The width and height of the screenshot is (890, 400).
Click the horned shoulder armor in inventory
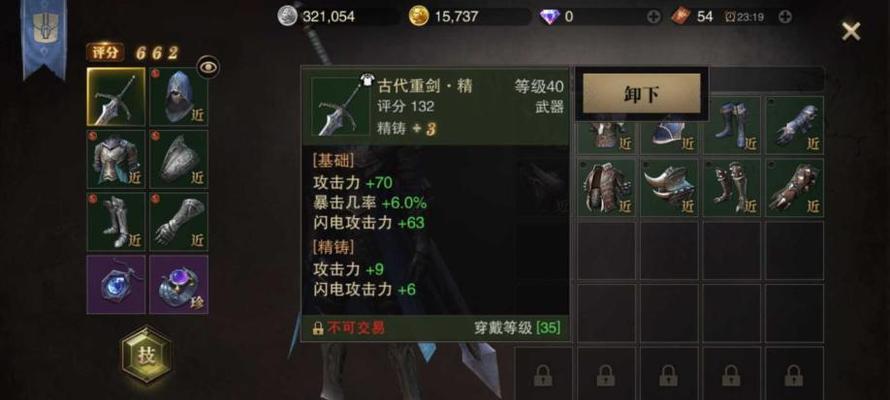tap(669, 188)
